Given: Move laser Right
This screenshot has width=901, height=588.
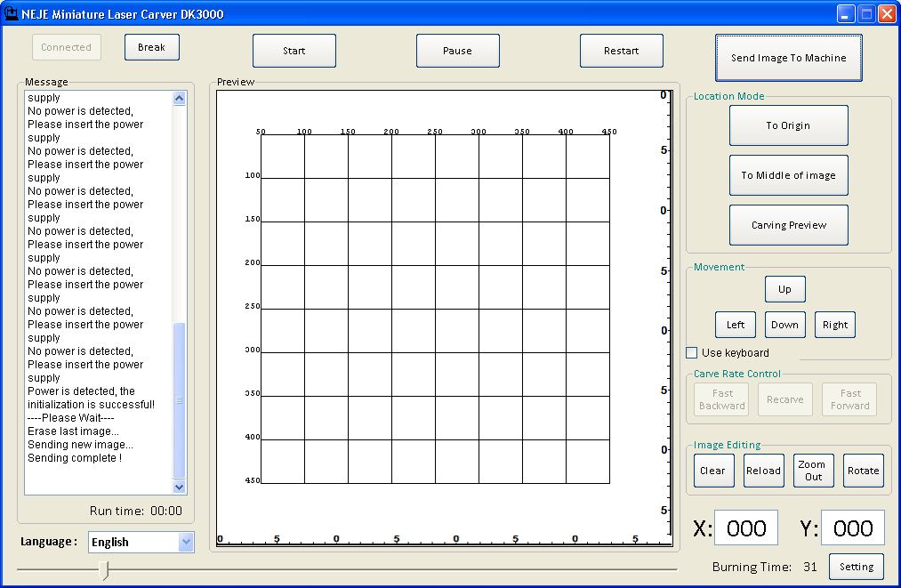Looking at the screenshot, I should coord(835,325).
